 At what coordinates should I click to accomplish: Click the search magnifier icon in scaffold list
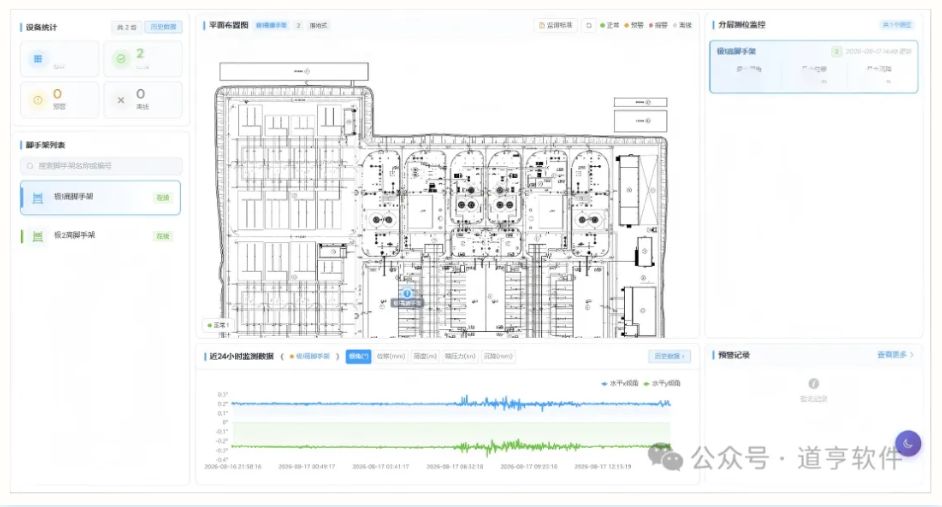pos(30,166)
